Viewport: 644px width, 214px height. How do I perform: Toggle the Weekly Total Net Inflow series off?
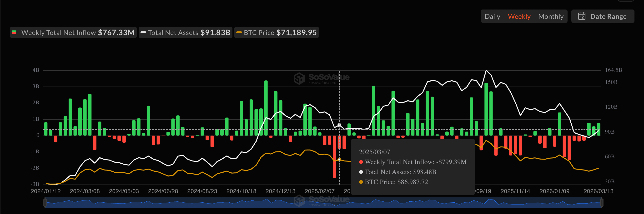pyautogui.click(x=72, y=32)
